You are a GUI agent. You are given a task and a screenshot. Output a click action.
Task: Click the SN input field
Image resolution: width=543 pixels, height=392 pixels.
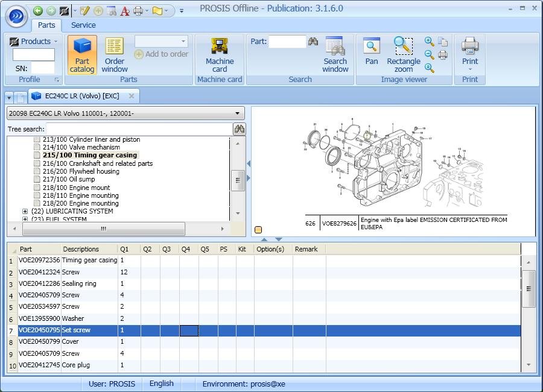[42, 68]
